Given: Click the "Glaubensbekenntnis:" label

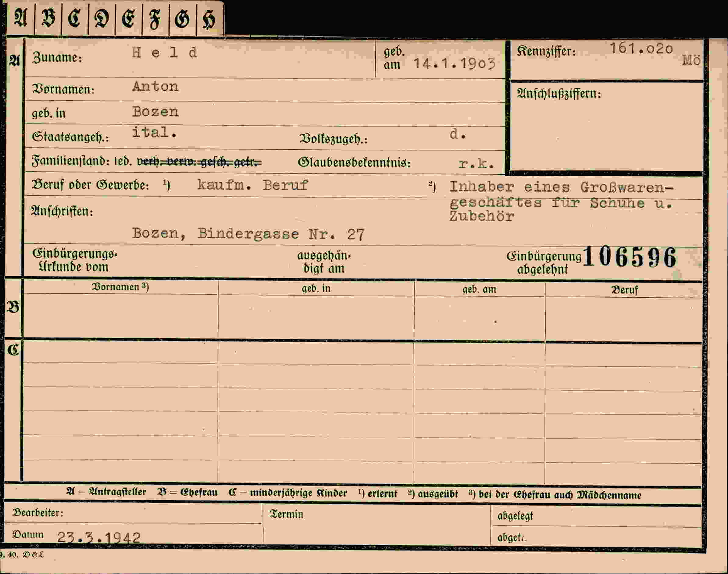Looking at the screenshot, I should [x=355, y=163].
